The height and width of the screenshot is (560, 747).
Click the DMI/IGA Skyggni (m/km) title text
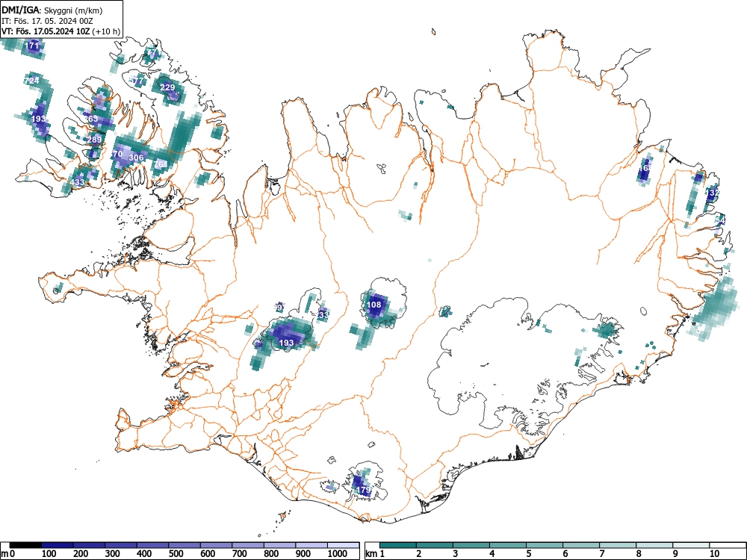click(x=52, y=10)
